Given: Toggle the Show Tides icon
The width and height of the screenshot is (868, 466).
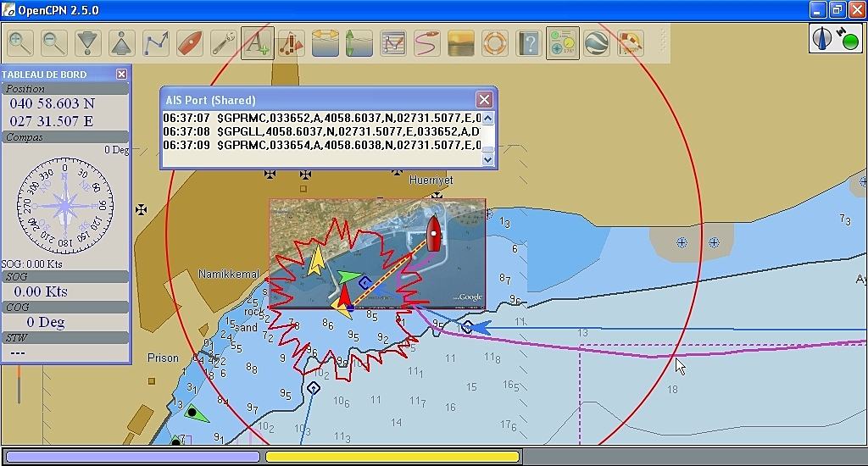Looking at the screenshot, I should [x=359, y=43].
